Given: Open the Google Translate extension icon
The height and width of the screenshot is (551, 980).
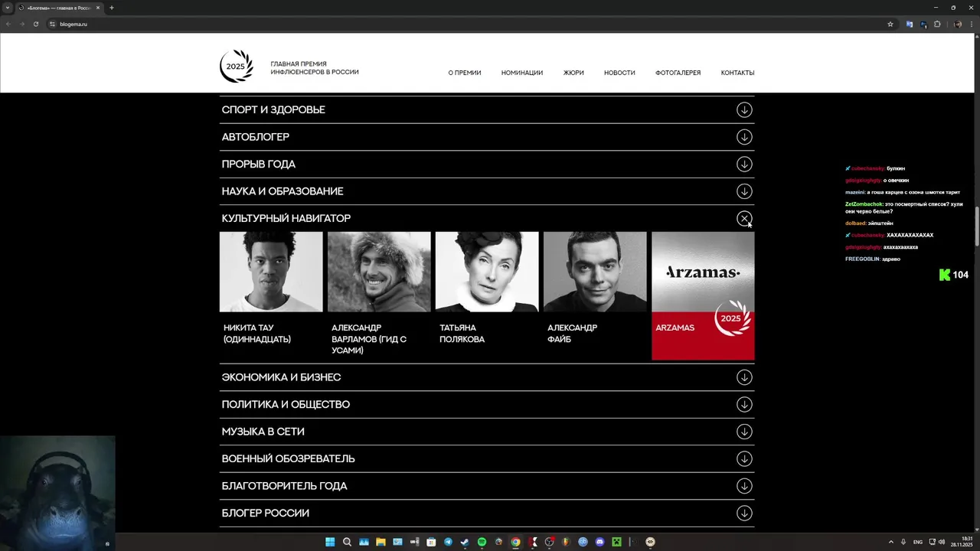Looking at the screenshot, I should pyautogui.click(x=910, y=24).
